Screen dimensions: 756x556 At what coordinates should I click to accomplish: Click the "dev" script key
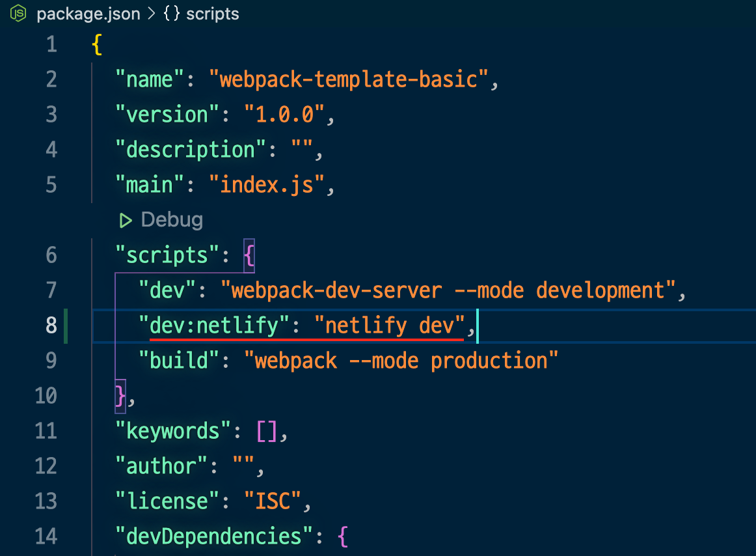(167, 290)
